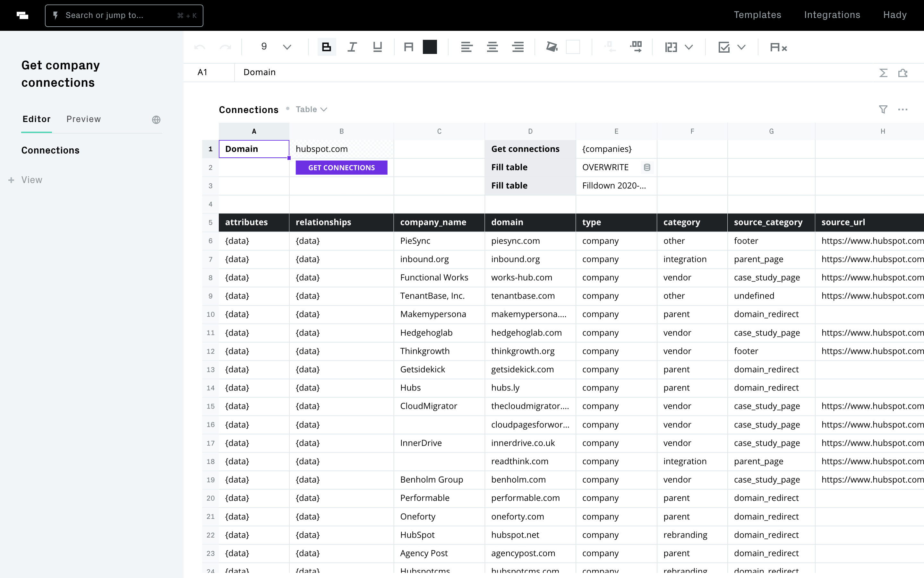Image resolution: width=924 pixels, height=578 pixels.
Task: Toggle bold formatting
Action: pos(327,47)
